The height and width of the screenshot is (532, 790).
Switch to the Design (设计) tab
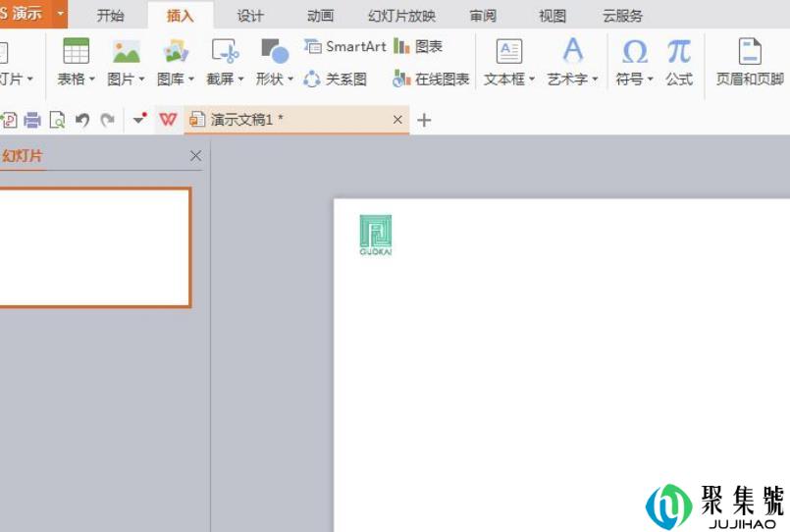pos(250,16)
